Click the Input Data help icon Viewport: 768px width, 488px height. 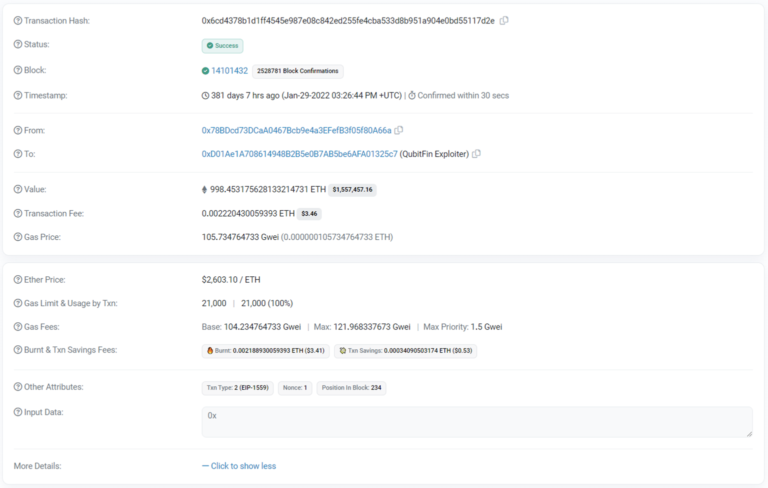(17, 412)
